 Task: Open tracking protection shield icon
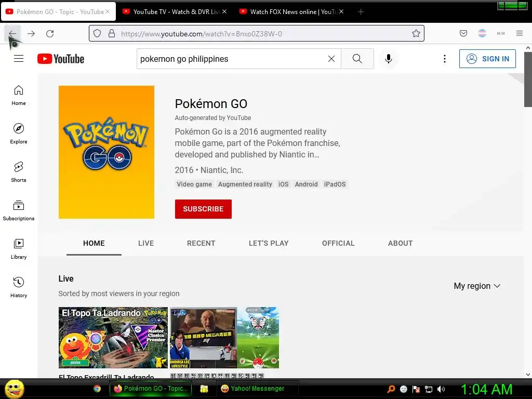pyautogui.click(x=97, y=34)
